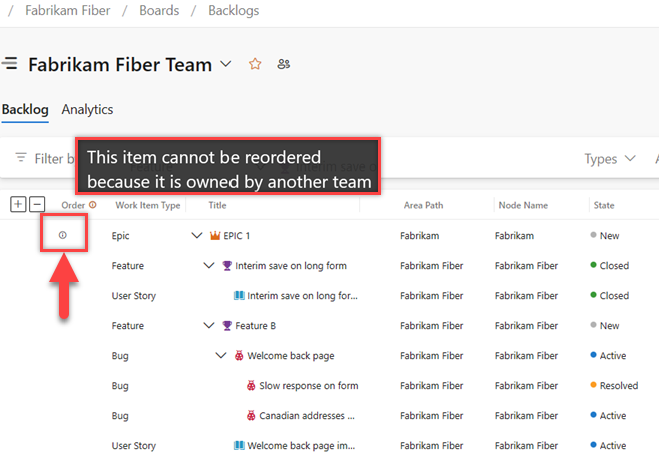
Task: Click book icon of Welcome back page im...
Action: click(239, 445)
